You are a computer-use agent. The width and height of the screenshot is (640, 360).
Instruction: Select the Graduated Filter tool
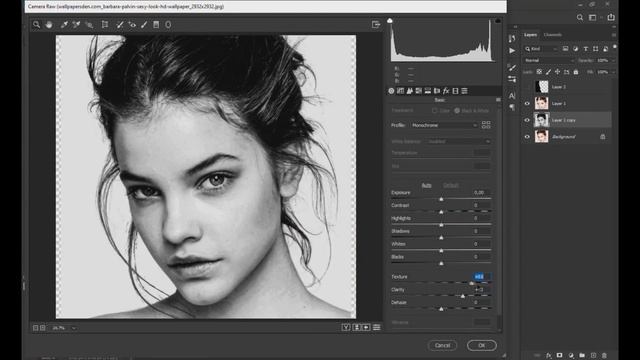(x=156, y=25)
